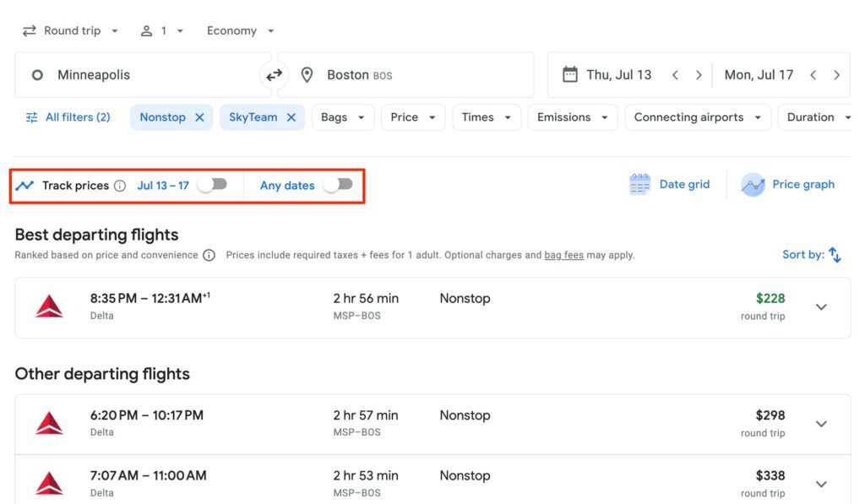Image resolution: width=865 pixels, height=504 pixels.
Task: Go to previous return date before Jul 17
Action: pyautogui.click(x=813, y=75)
